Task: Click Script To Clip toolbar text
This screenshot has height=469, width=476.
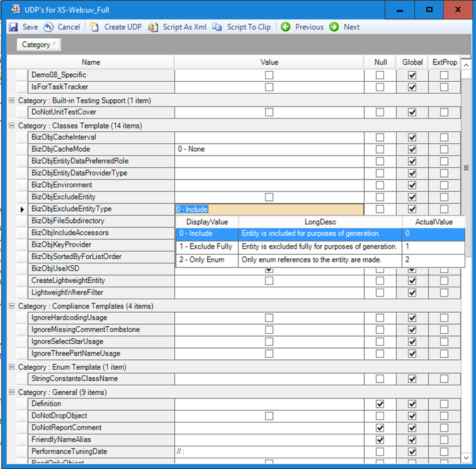Action: pos(249,27)
